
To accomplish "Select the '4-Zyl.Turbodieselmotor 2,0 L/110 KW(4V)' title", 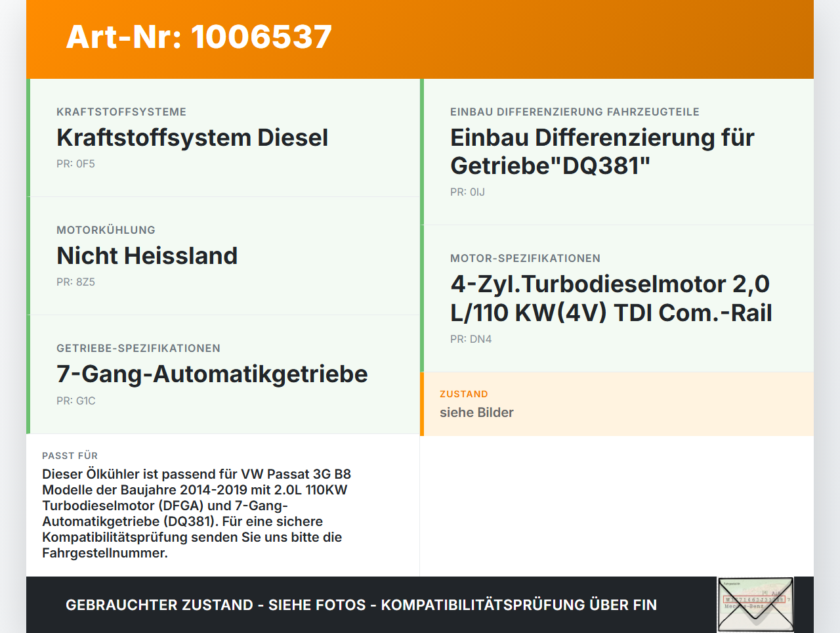I will click(611, 298).
